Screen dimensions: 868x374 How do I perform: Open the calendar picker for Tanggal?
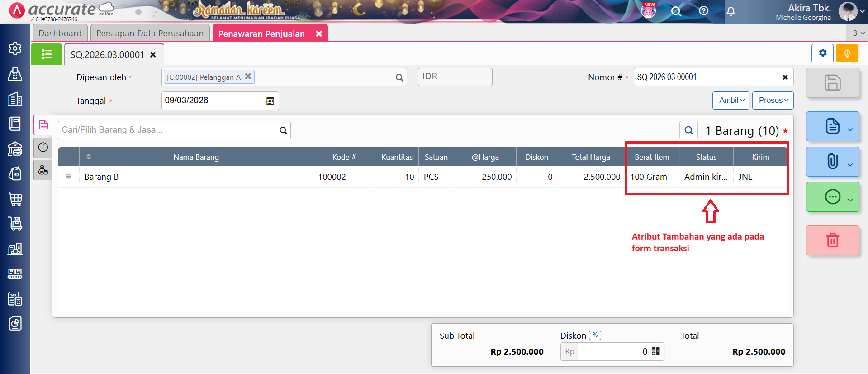[x=270, y=101]
